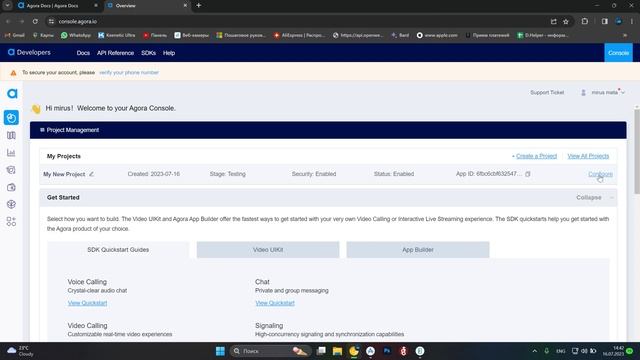This screenshot has width=640, height=360.
Task: Click the share icon in address bar
Action: click(x=553, y=21)
